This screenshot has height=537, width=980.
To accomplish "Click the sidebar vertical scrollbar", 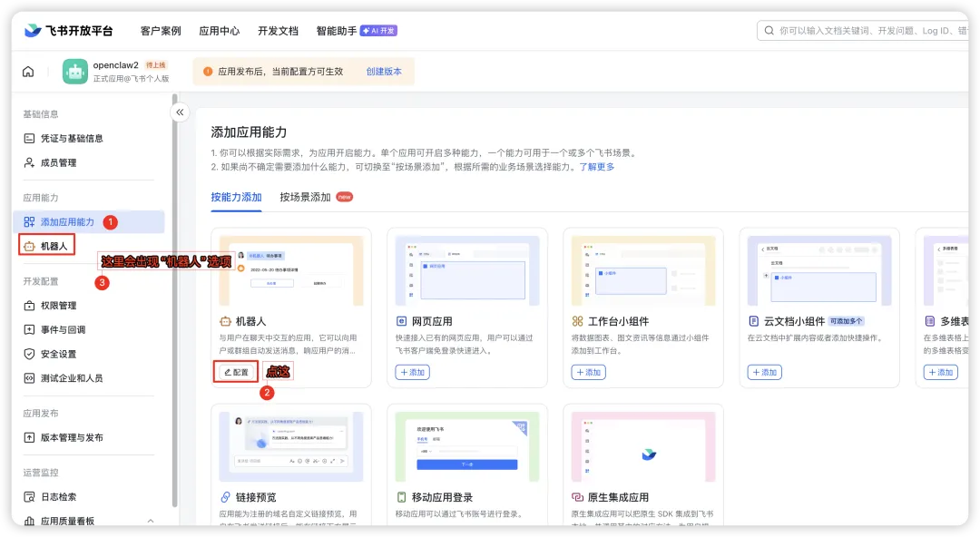I will tap(175, 300).
